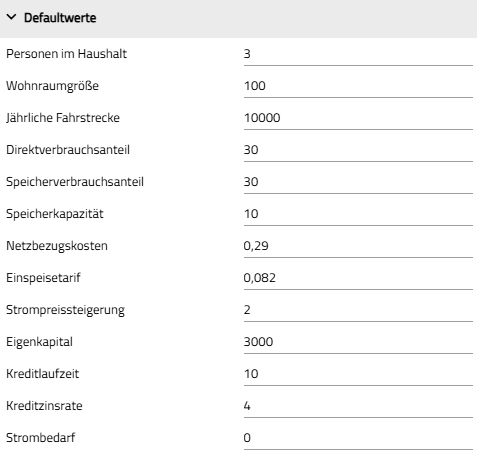Viewport: 477px width, 454px height.
Task: Edit the Personen im Haushalt field
Action: 358,54
